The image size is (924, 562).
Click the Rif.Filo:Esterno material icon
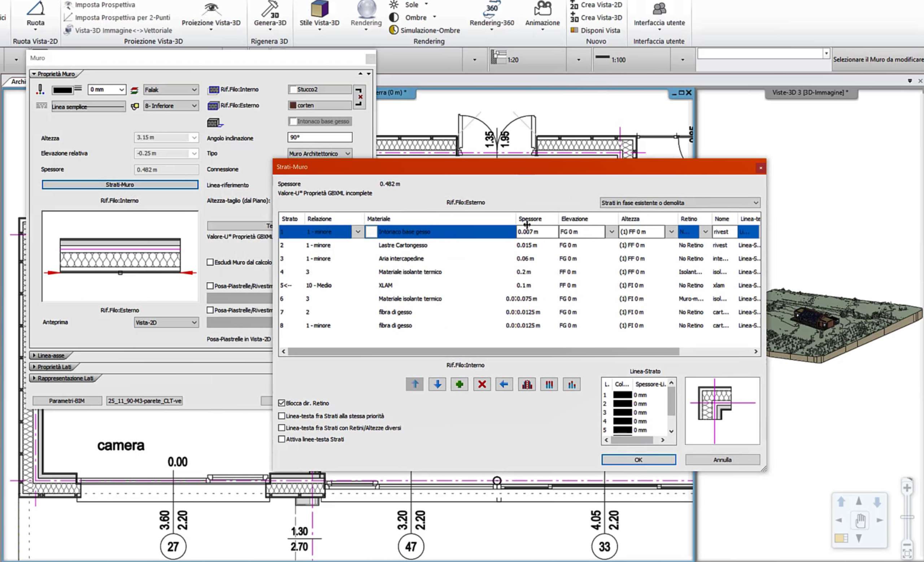coord(213,106)
